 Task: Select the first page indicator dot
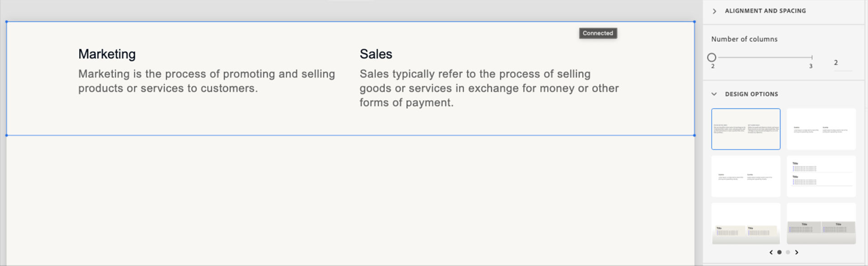tap(779, 252)
